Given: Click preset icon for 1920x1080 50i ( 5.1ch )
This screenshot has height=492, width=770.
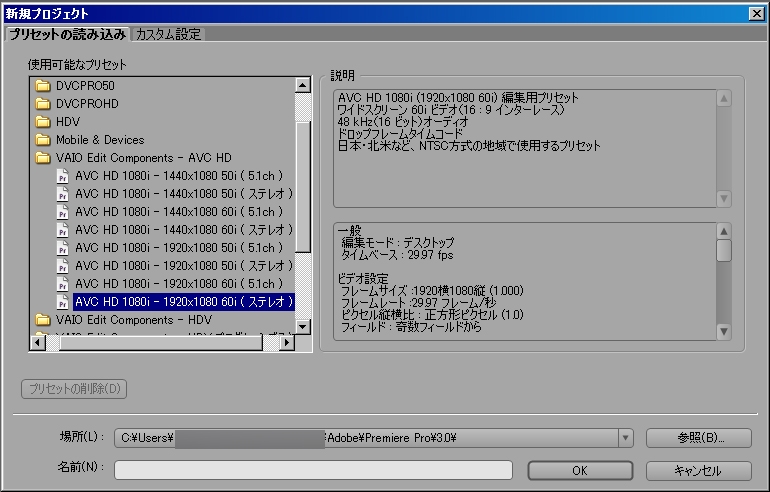Looking at the screenshot, I should coord(62,248).
